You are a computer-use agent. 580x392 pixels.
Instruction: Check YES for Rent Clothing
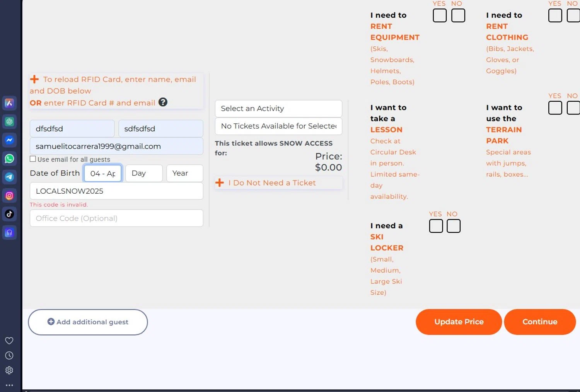click(555, 15)
